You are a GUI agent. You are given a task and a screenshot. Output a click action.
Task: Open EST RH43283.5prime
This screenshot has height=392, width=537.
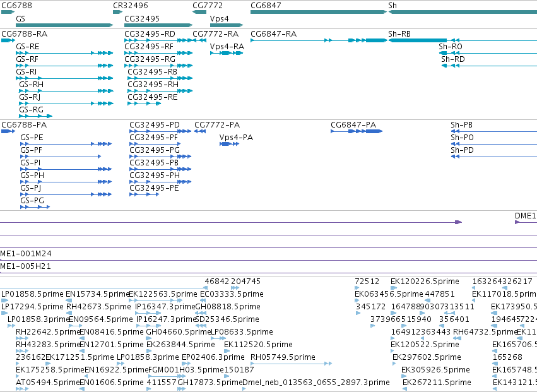(x=48, y=345)
